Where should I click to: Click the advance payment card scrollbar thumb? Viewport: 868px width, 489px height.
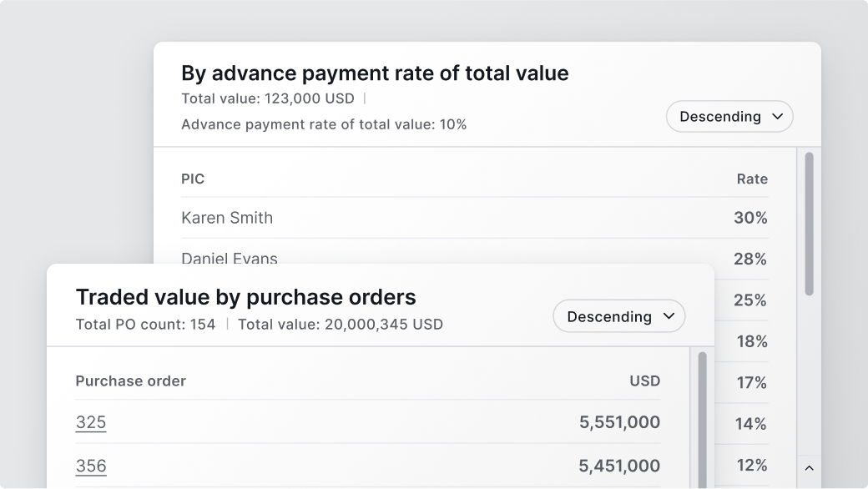[809, 223]
